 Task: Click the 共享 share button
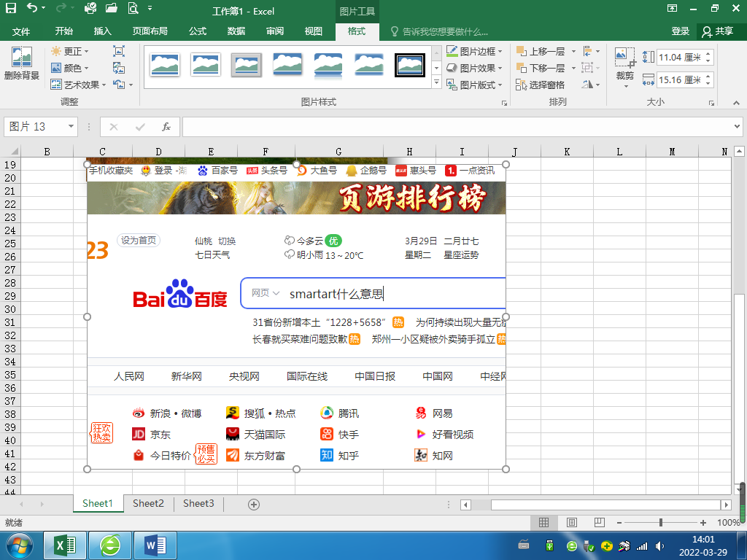point(718,31)
